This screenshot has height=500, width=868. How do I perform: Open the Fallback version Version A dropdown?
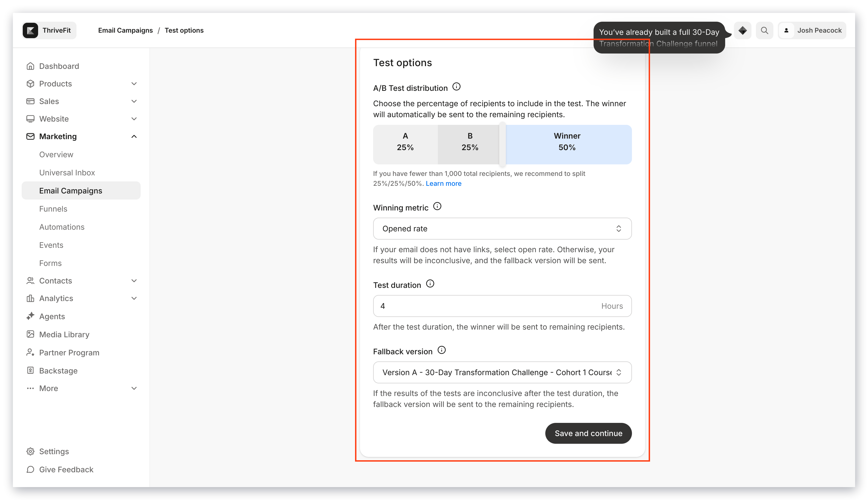coord(502,372)
